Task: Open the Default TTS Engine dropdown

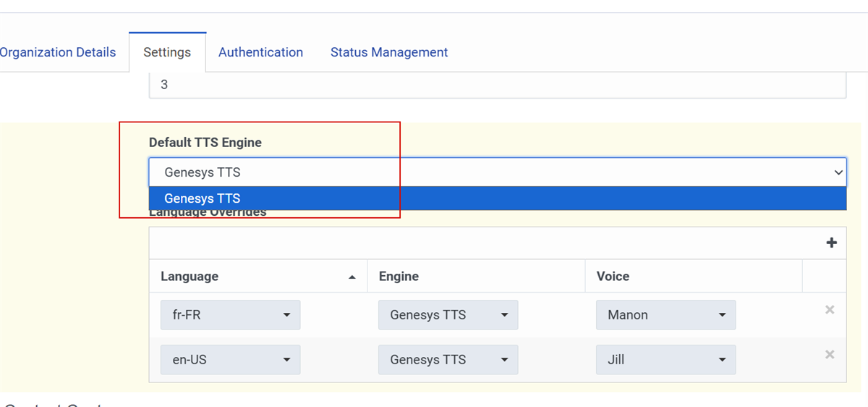Action: click(x=497, y=172)
